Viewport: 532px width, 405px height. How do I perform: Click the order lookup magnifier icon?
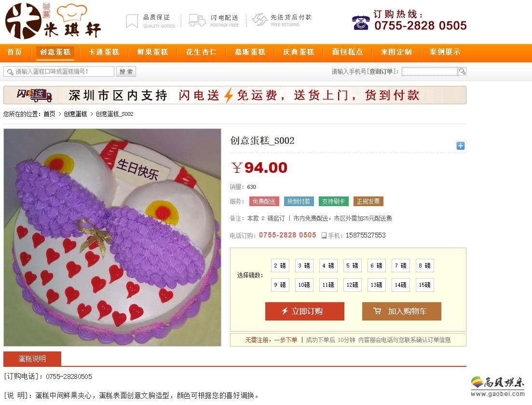pyautogui.click(x=462, y=71)
